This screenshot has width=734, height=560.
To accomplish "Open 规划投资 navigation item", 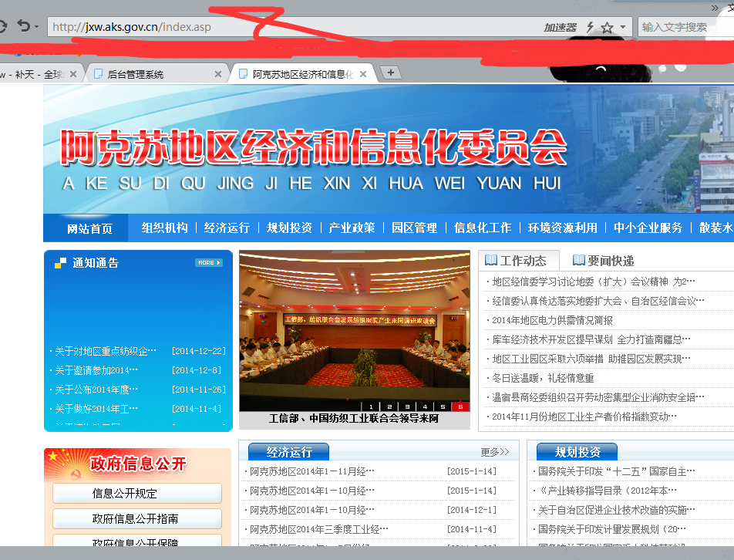I will point(289,228).
